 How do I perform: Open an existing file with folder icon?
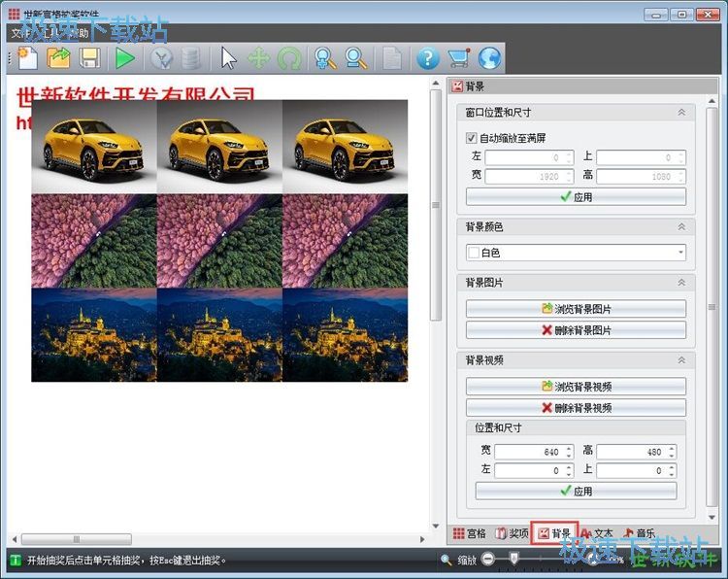pos(58,58)
